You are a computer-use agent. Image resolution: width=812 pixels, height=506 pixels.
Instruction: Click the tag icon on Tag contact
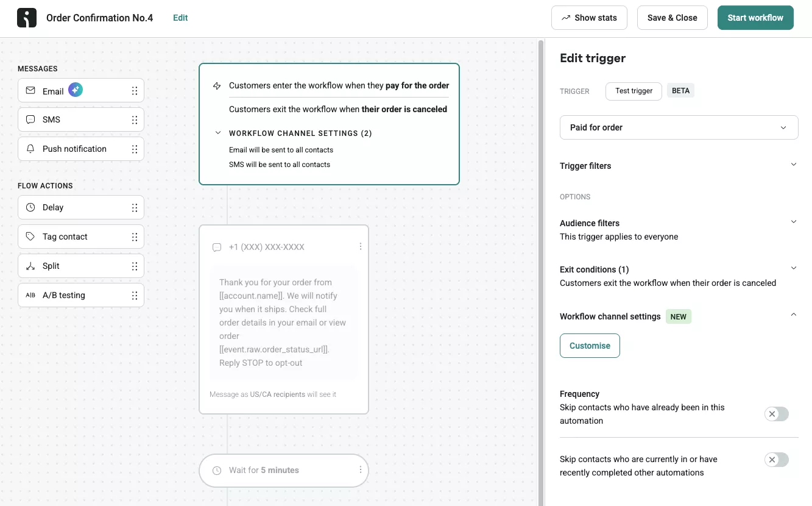click(30, 237)
